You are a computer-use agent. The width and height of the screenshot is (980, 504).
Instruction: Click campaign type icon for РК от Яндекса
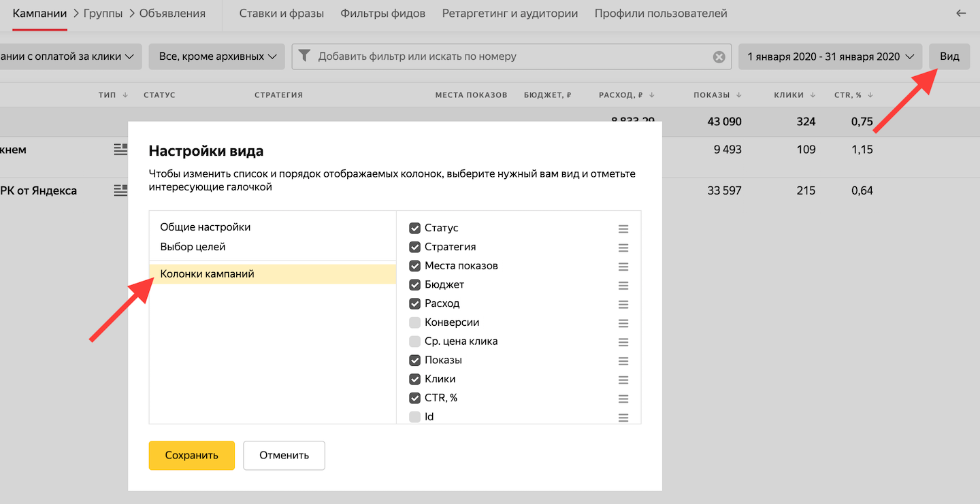(120, 190)
